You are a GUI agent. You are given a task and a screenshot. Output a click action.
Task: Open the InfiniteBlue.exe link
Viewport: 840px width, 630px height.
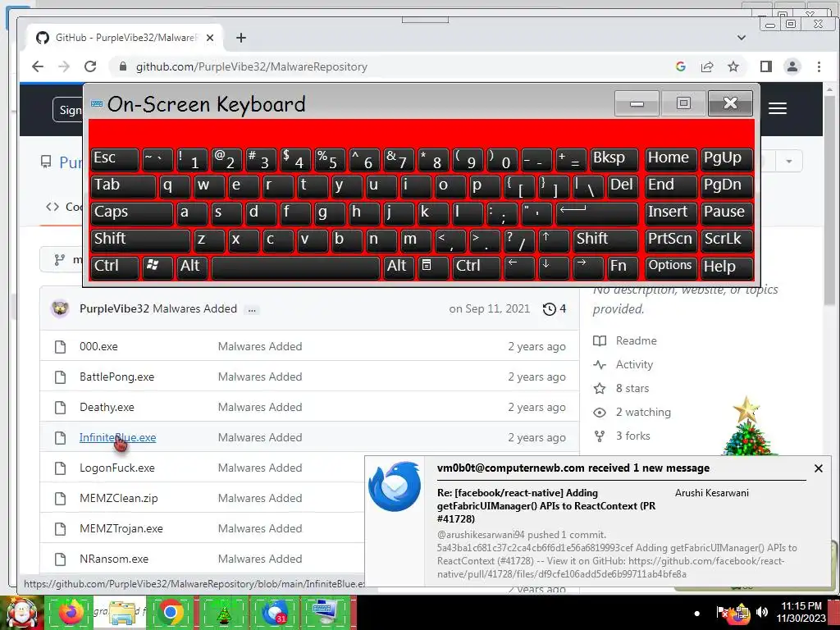click(x=118, y=438)
